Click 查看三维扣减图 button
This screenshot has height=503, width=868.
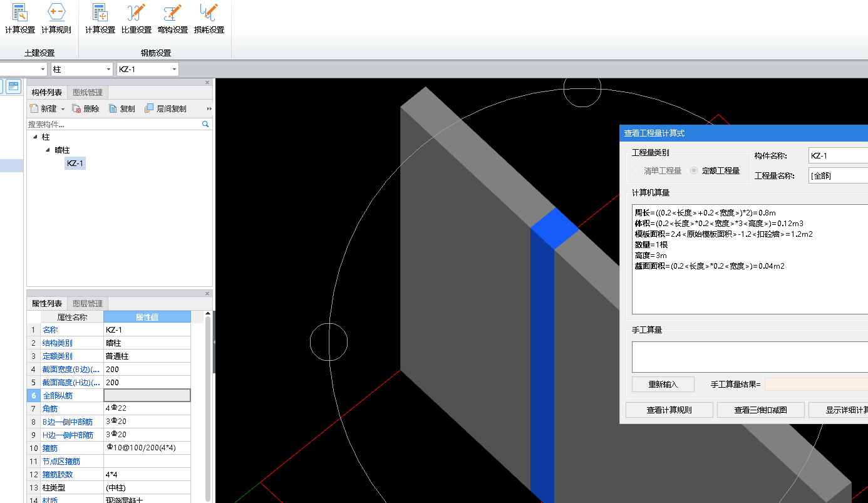click(x=760, y=410)
